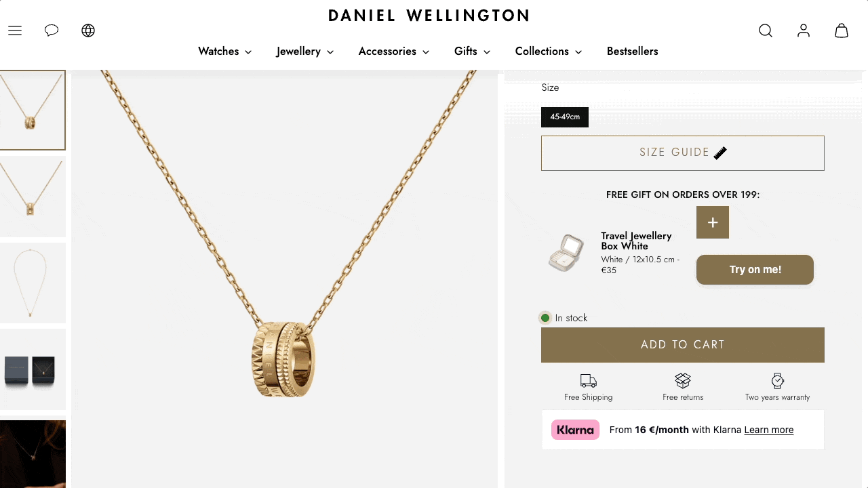Expand the Watches dropdown menu
The height and width of the screenshot is (488, 868).
click(x=225, y=52)
